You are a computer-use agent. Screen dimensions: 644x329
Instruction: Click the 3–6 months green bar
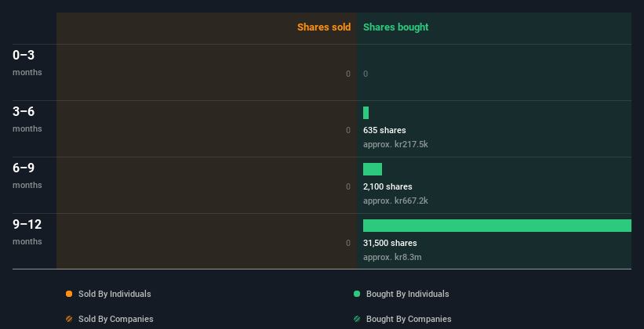tap(366, 113)
